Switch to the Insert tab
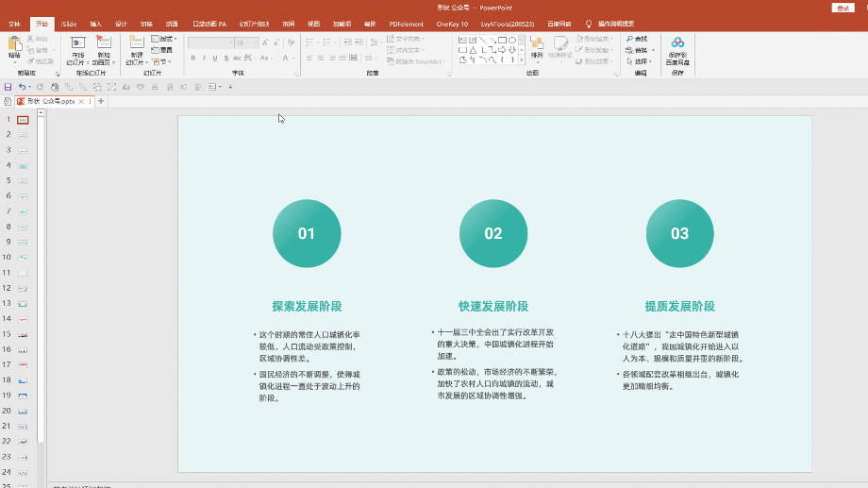Viewport: 868px width, 488px height. click(96, 24)
